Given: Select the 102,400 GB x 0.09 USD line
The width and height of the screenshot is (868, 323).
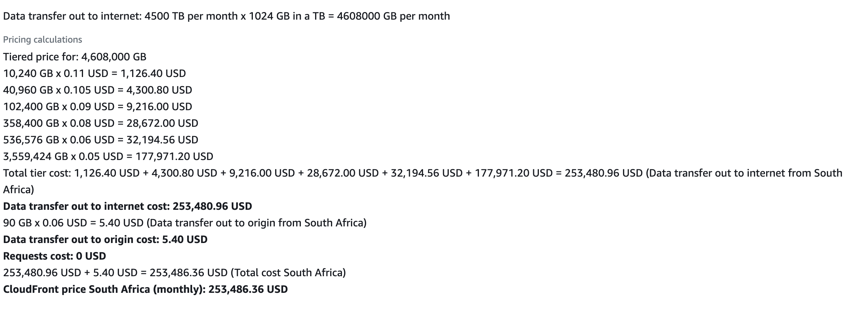Looking at the screenshot, I should tap(97, 107).
